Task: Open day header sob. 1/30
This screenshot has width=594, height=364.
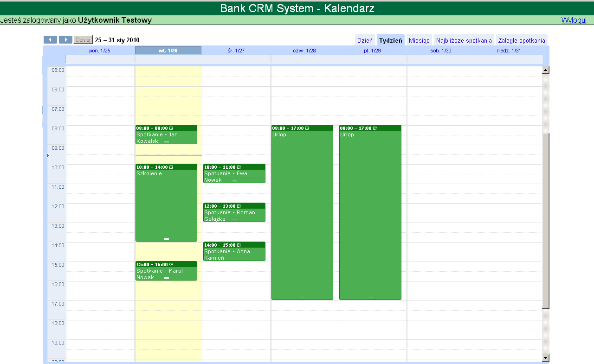Action: click(441, 51)
